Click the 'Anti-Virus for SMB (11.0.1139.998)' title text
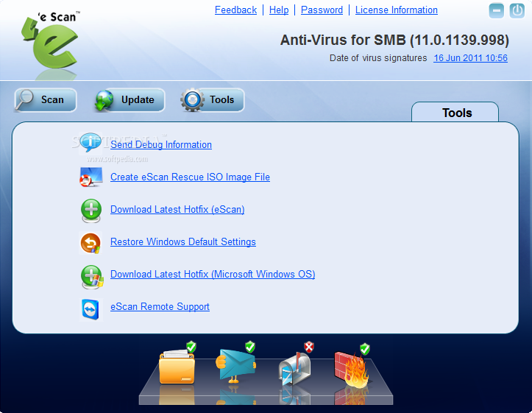Screen dimensions: 532x413 (394, 40)
